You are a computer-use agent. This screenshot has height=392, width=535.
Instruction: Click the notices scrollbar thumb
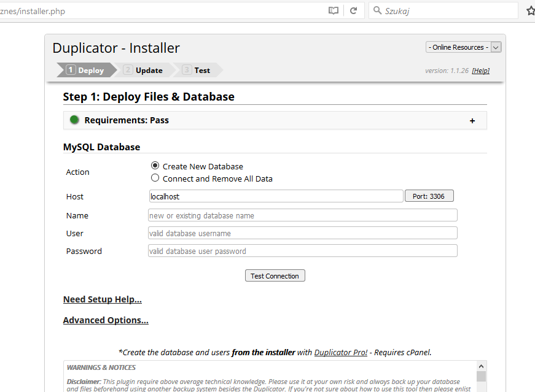pyautogui.click(x=481, y=376)
